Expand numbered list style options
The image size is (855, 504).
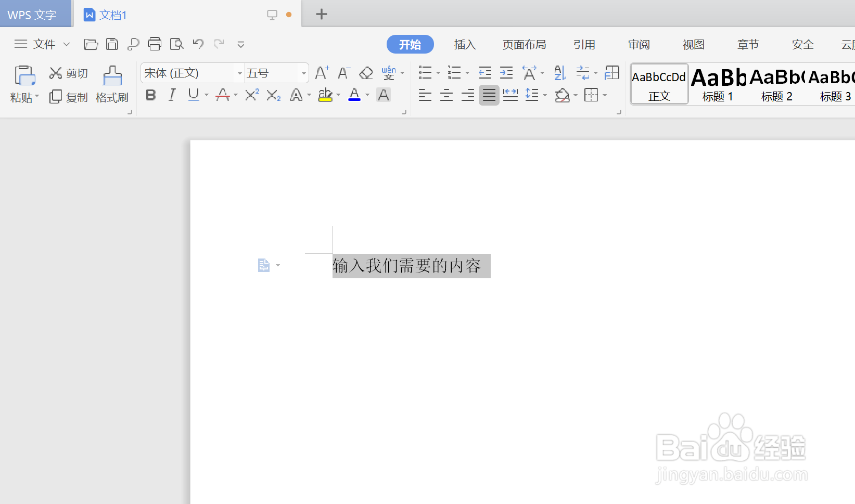coord(467,73)
